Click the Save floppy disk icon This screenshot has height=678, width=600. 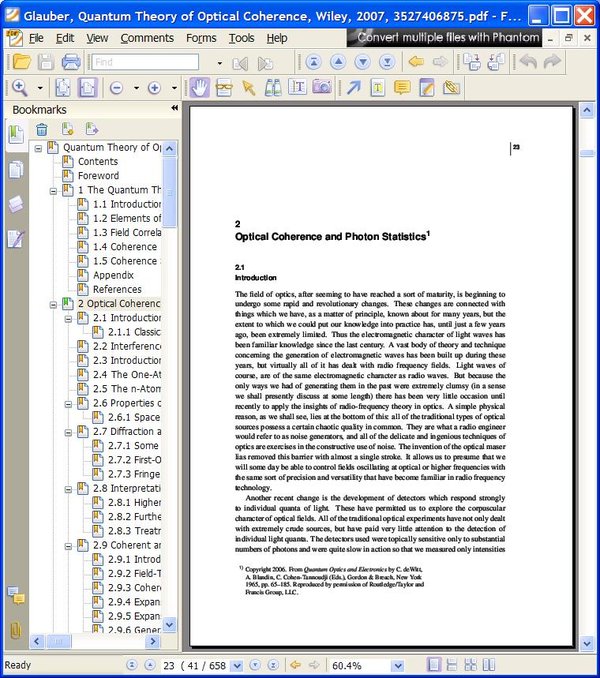pyautogui.click(x=46, y=62)
